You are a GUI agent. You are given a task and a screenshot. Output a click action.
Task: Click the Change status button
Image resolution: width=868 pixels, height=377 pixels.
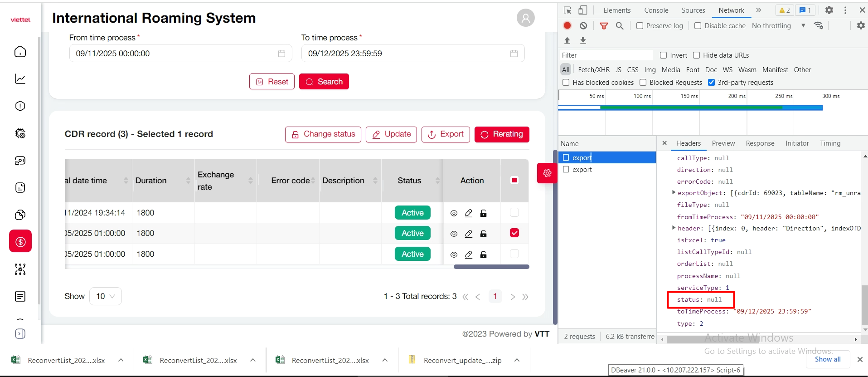coord(323,134)
